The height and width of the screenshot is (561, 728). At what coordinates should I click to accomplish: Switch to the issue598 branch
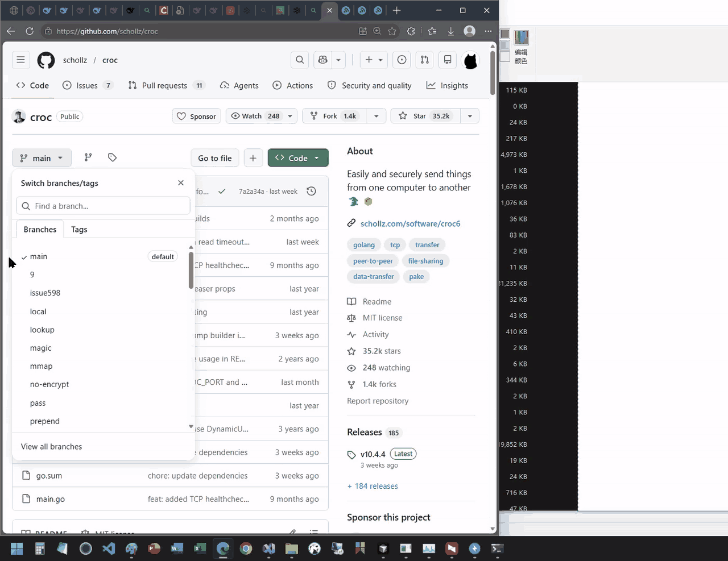click(x=103, y=293)
